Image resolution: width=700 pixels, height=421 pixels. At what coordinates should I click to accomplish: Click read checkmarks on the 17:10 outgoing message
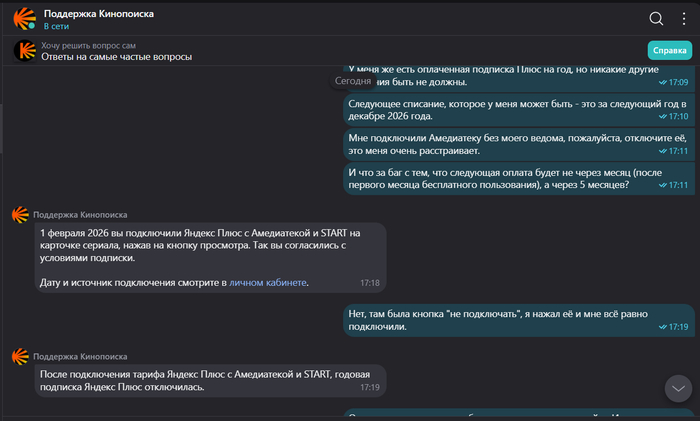(x=661, y=116)
